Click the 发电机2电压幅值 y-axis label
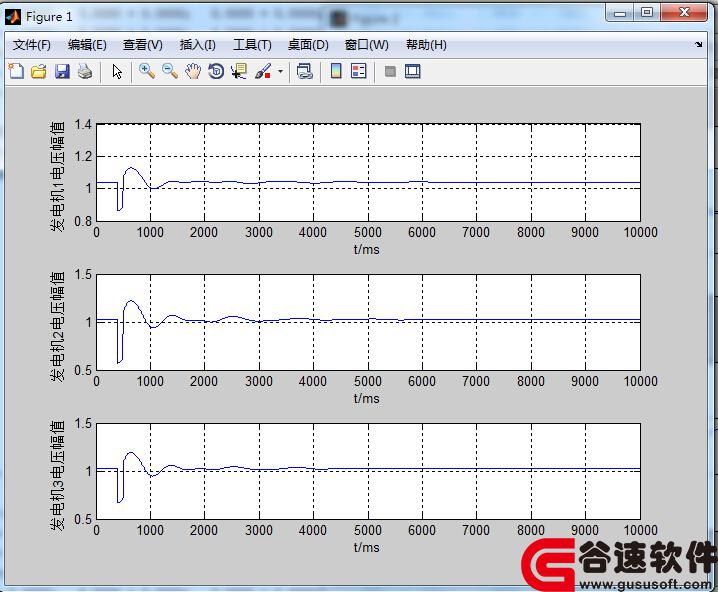718x592 pixels. pyautogui.click(x=57, y=326)
